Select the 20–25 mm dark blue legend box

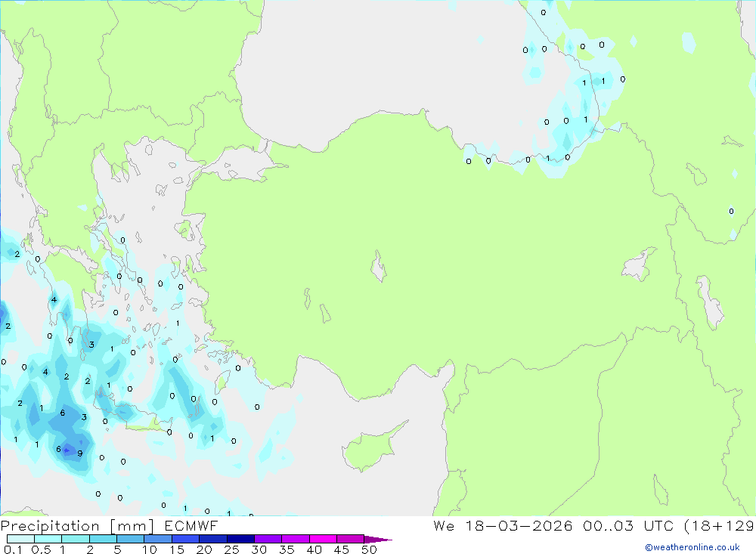213,539
